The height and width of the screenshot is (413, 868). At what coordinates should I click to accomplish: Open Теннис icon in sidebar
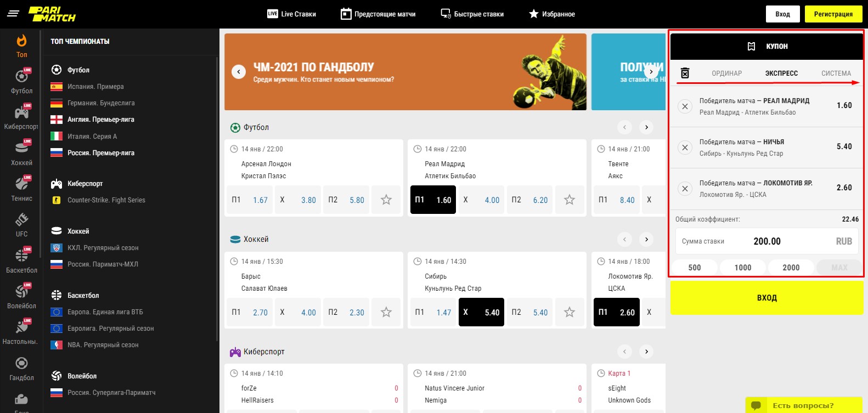(21, 189)
